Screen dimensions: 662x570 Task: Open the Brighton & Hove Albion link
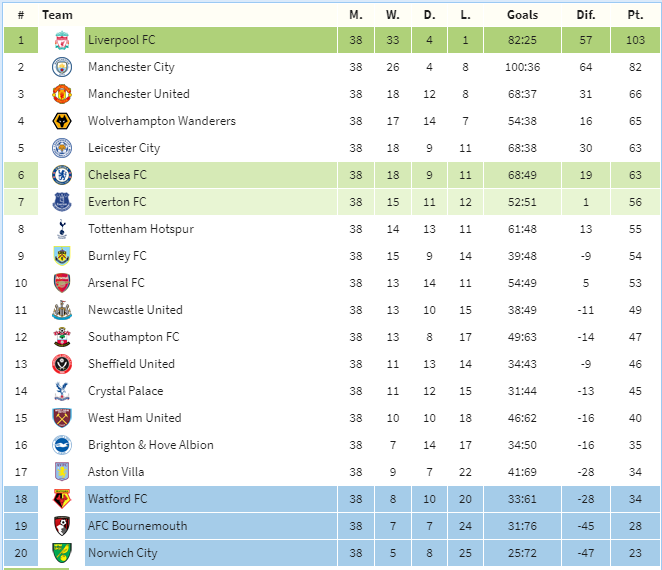coord(151,445)
